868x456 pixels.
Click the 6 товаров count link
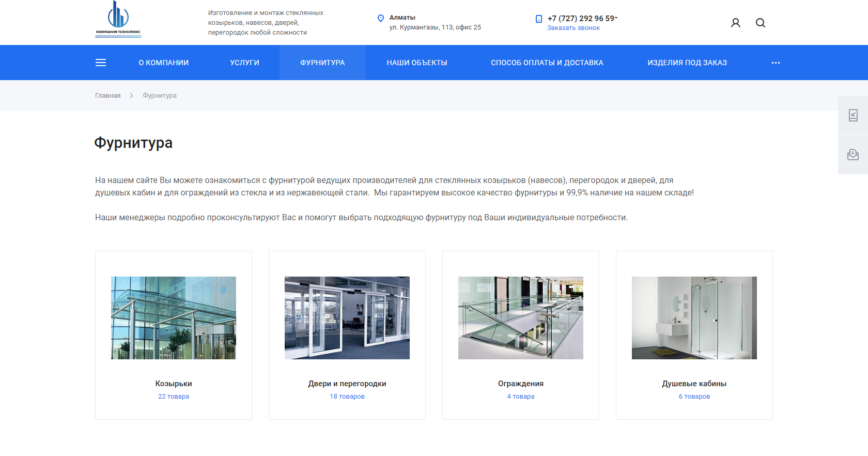694,397
